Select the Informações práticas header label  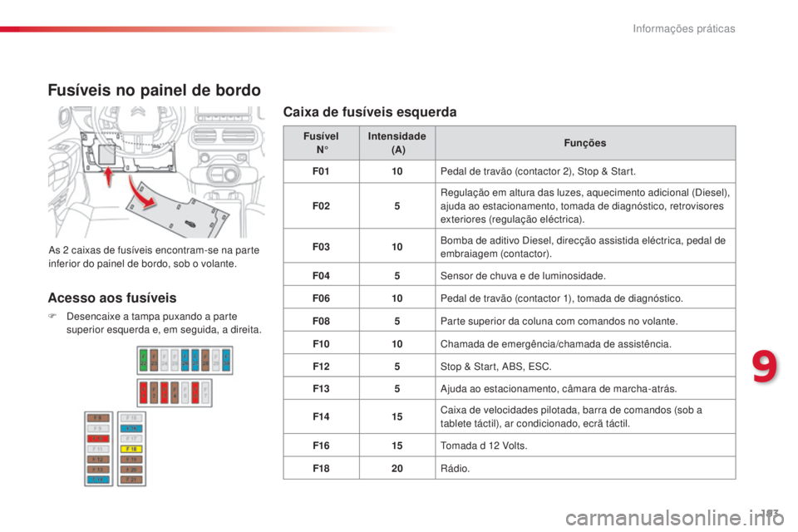[683, 28]
